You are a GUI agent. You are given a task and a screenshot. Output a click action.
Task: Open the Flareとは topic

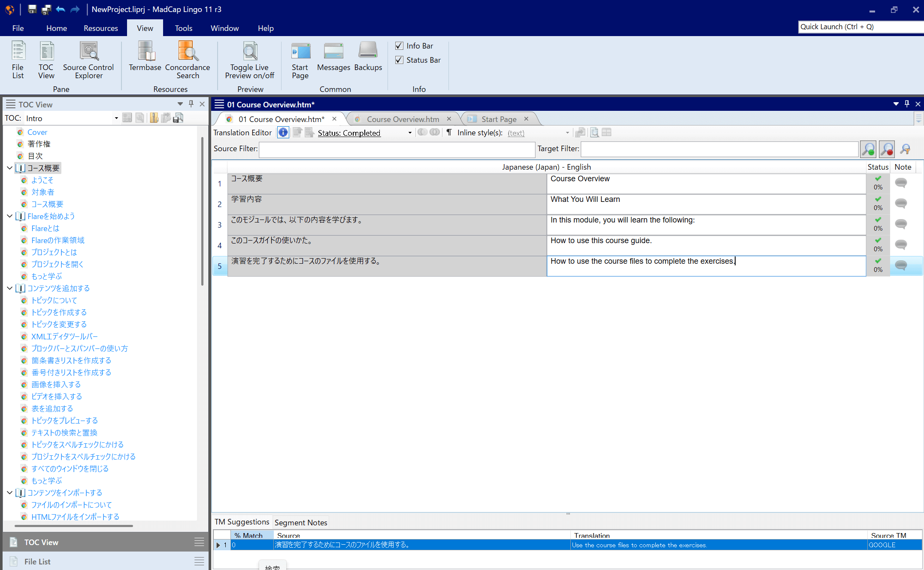45,228
